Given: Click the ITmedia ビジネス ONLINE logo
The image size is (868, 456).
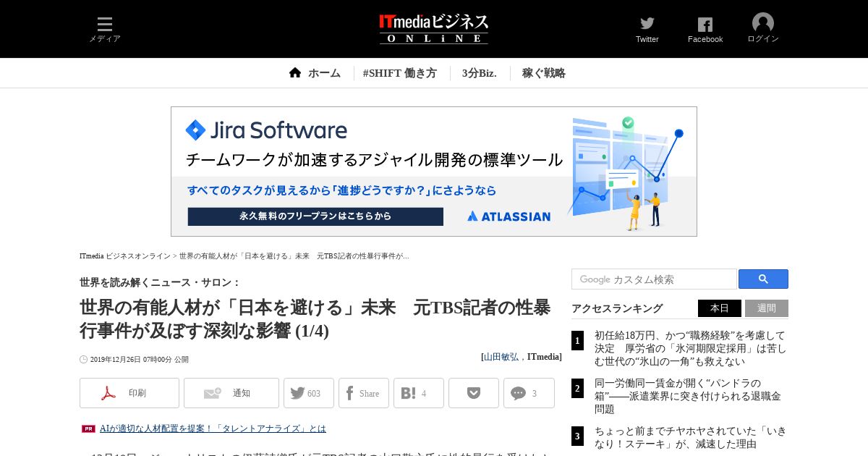Looking at the screenshot, I should (433, 29).
